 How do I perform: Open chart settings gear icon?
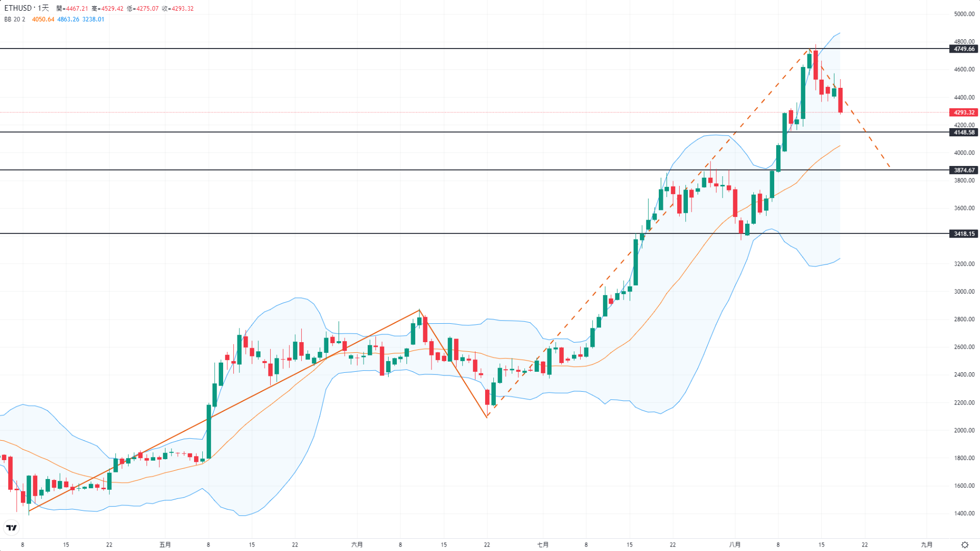[965, 545]
